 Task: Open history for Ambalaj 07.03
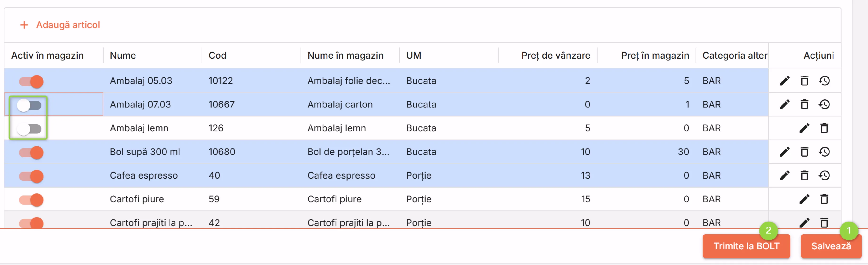pyautogui.click(x=824, y=104)
